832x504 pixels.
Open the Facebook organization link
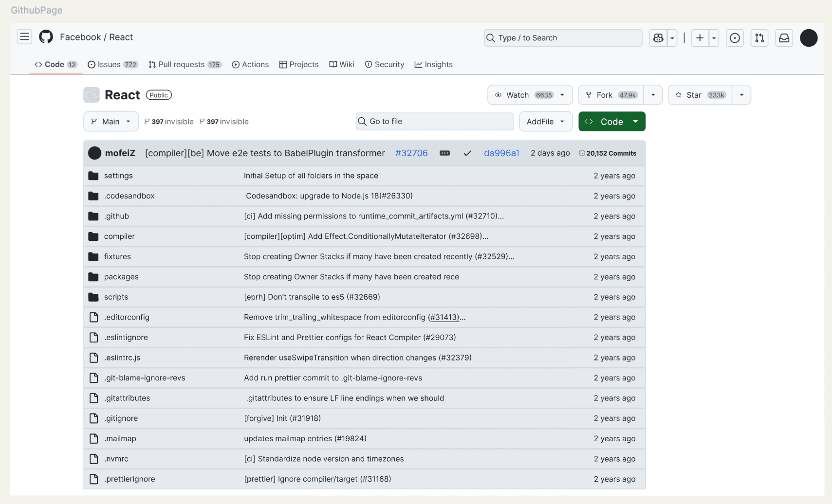(x=80, y=37)
